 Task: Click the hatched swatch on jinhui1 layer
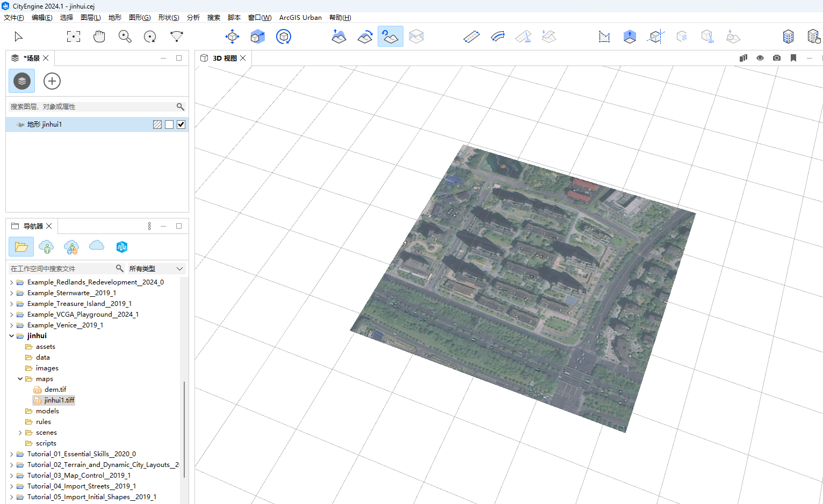(157, 125)
